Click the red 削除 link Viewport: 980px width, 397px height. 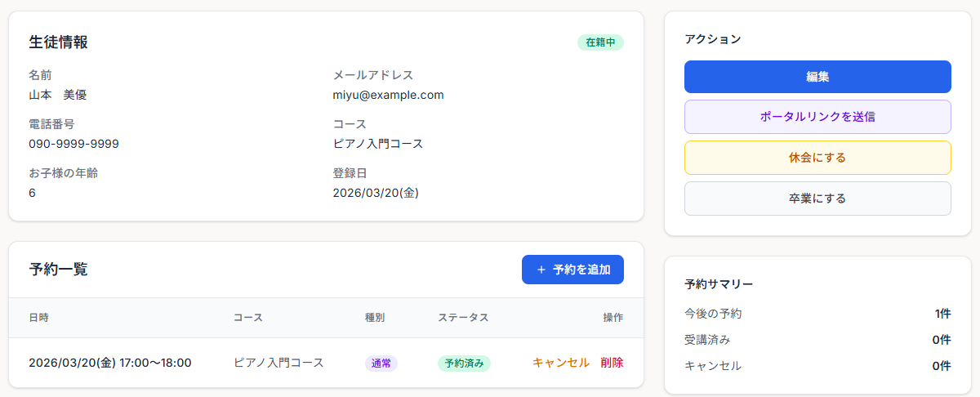(x=612, y=363)
